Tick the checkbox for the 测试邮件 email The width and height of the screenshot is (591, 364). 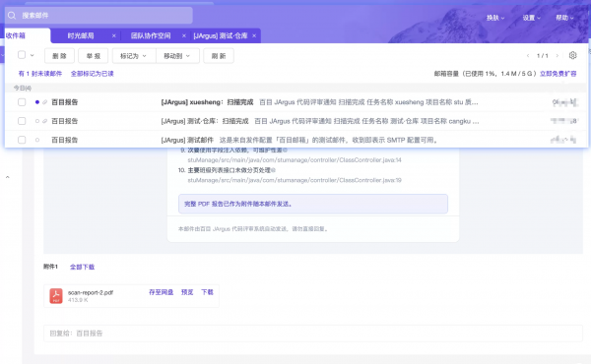(22, 140)
